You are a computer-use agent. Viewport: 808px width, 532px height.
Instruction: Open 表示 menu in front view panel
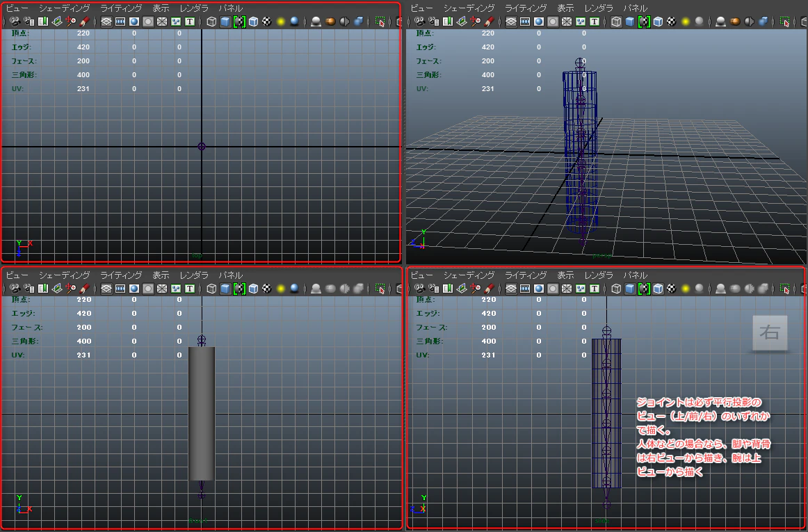(161, 275)
